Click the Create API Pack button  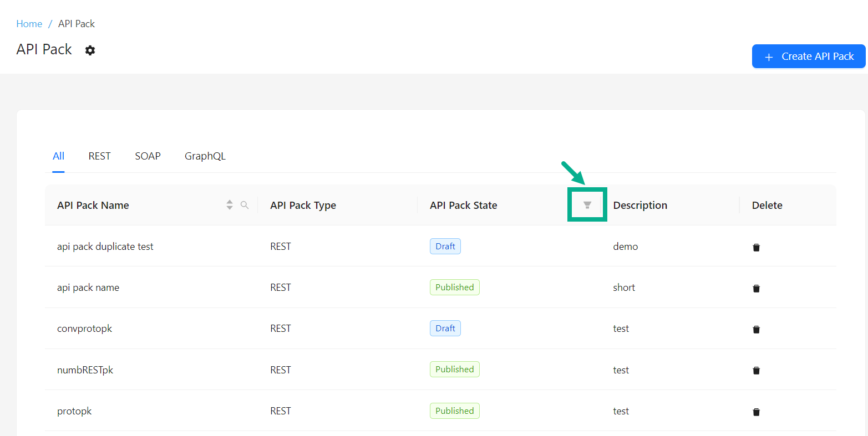[x=808, y=57]
